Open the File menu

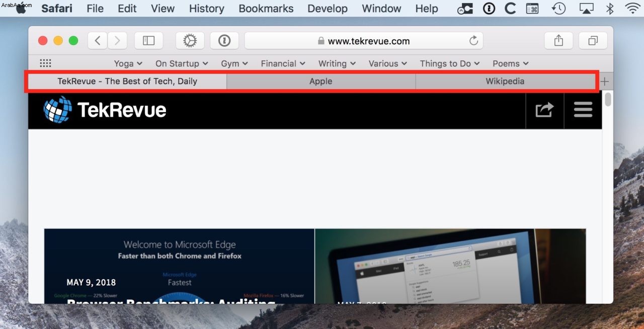95,9
